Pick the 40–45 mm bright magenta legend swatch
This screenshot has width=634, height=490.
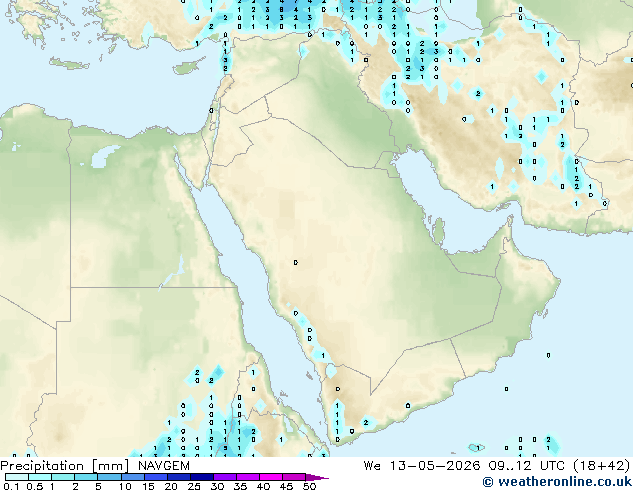coord(271,477)
